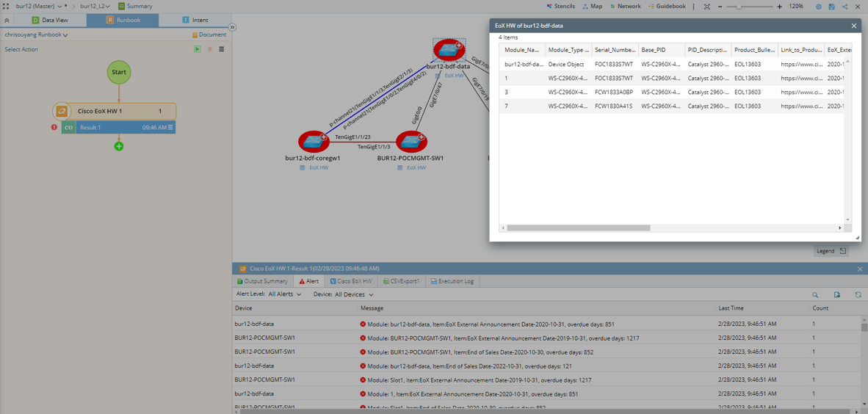868x414 pixels.
Task: Click the zoom in plus icon
Action: point(779,7)
